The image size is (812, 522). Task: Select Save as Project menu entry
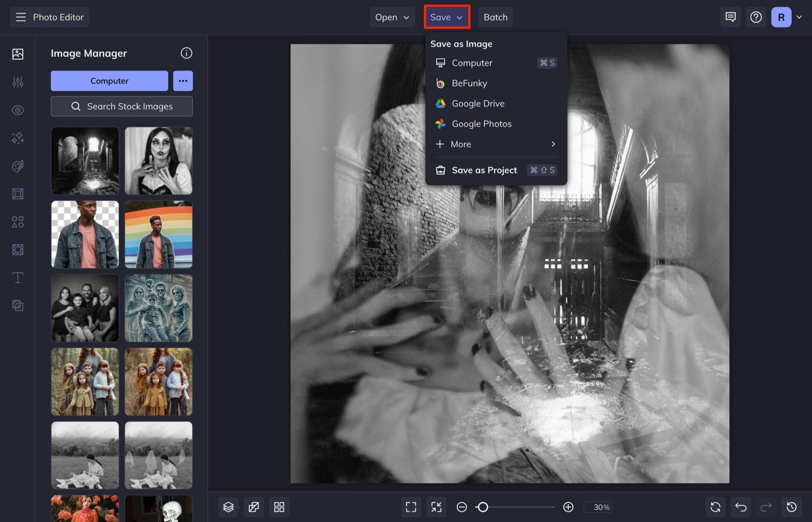point(484,170)
